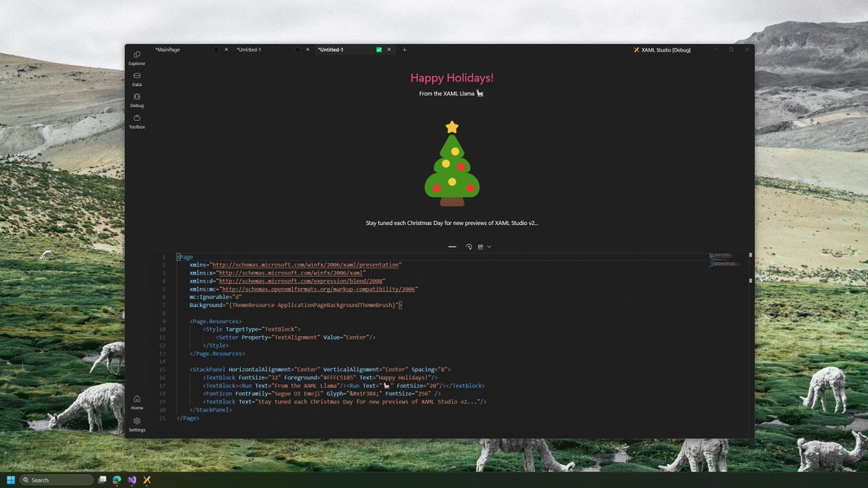868x488 pixels.
Task: Click the Style TargetType line in code
Action: coord(252,329)
